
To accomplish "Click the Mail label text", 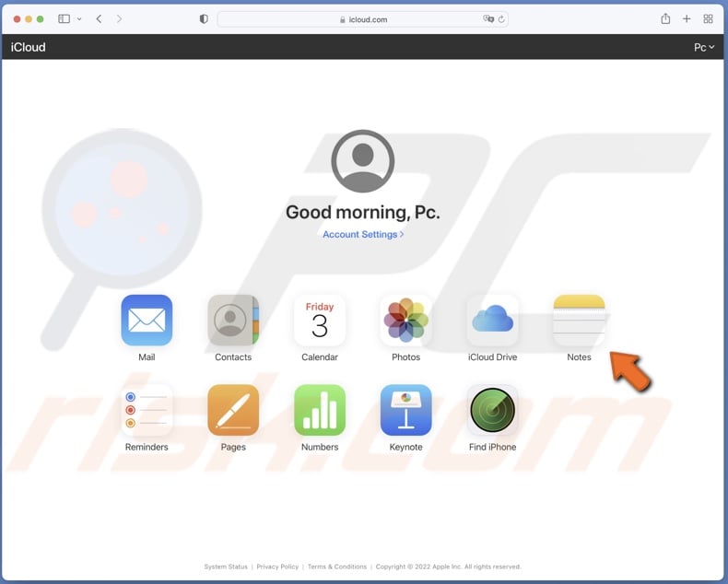I will point(147,357).
